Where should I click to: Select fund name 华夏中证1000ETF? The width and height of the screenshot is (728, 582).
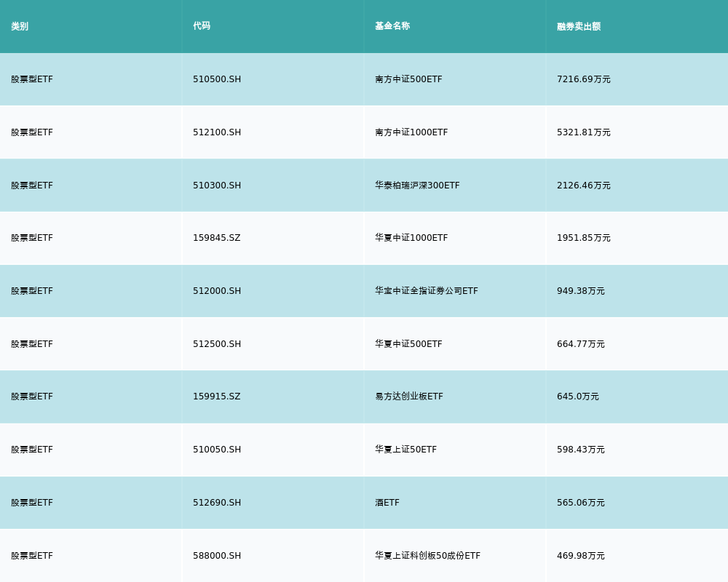click(x=411, y=238)
